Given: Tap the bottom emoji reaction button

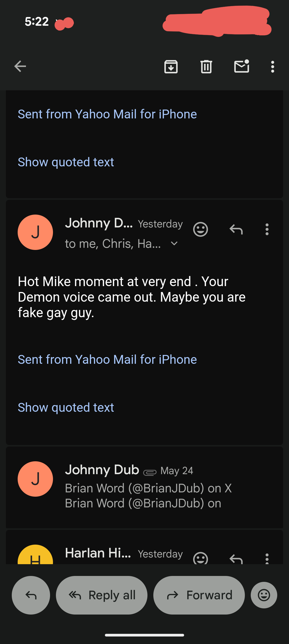Looking at the screenshot, I should coord(264,595).
